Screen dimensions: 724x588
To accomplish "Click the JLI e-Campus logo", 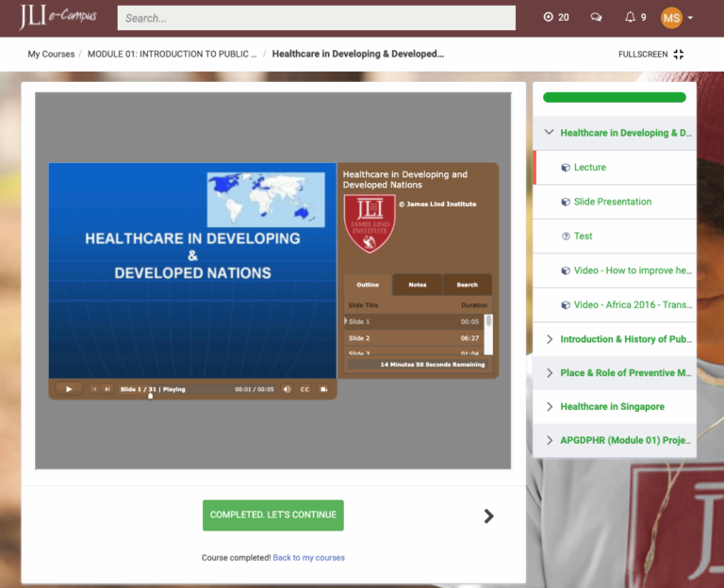I will (58, 17).
